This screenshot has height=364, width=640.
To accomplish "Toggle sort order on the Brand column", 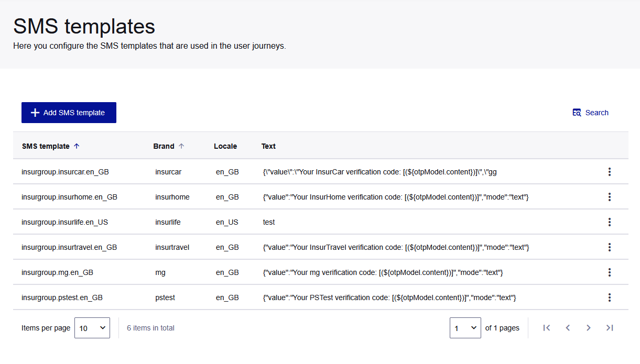I will [x=168, y=146].
